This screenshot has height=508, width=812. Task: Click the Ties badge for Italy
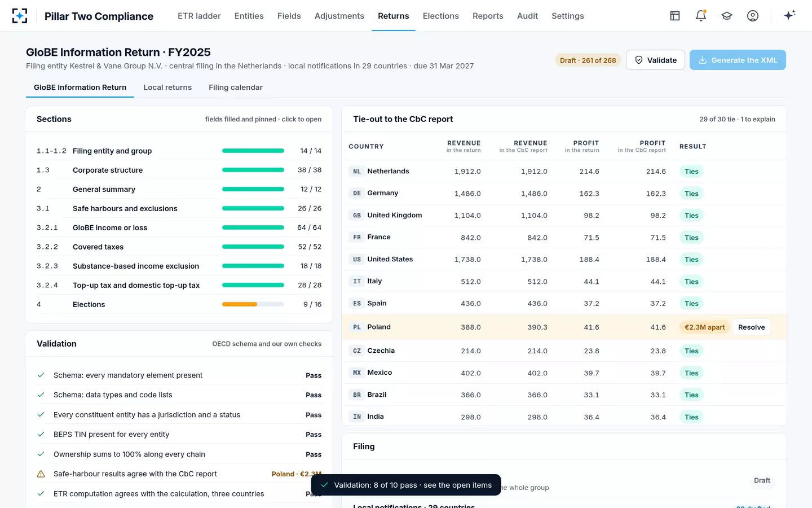click(691, 282)
